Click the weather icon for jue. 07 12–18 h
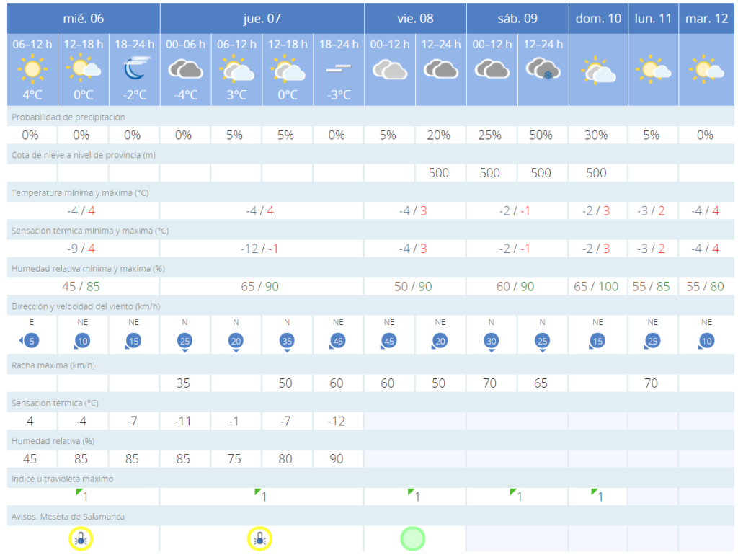Screen dimensions: 738x560 288,69
